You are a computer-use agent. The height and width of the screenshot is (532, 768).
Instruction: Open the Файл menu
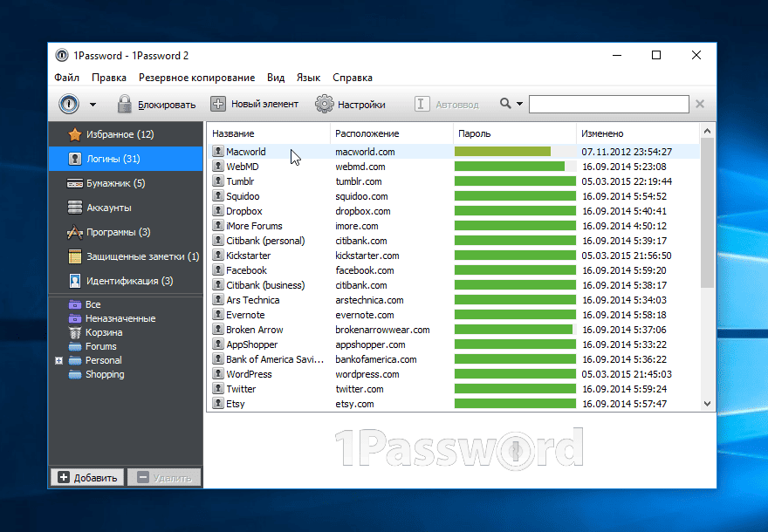66,78
